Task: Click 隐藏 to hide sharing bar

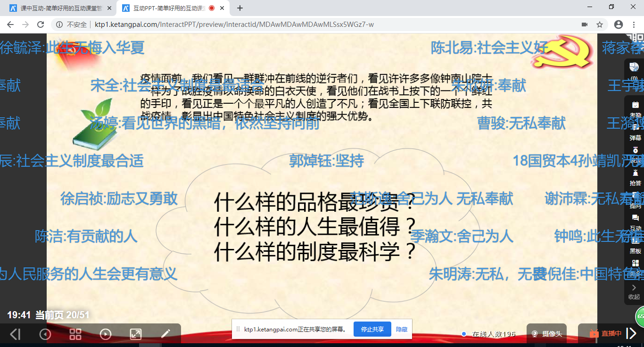Action: (402, 329)
